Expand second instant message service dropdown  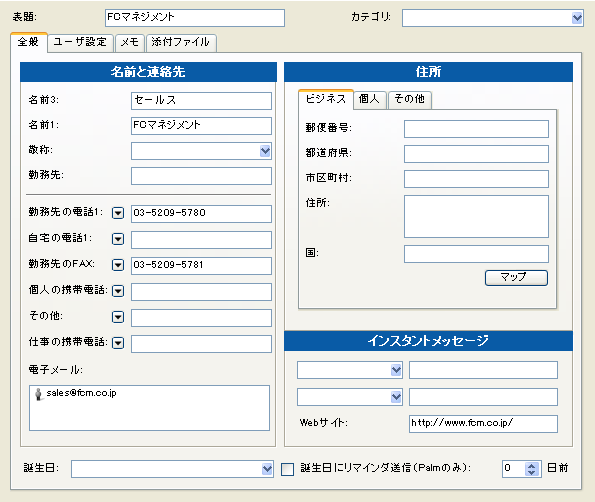click(396, 397)
